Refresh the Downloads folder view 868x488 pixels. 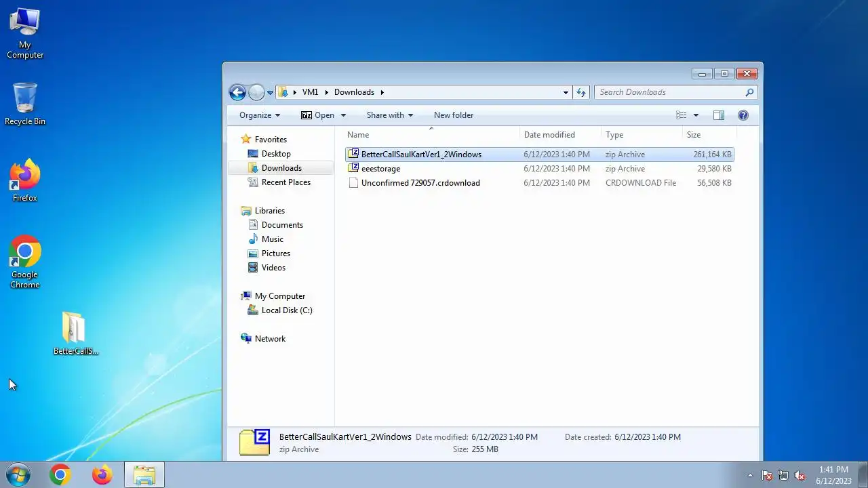point(581,92)
